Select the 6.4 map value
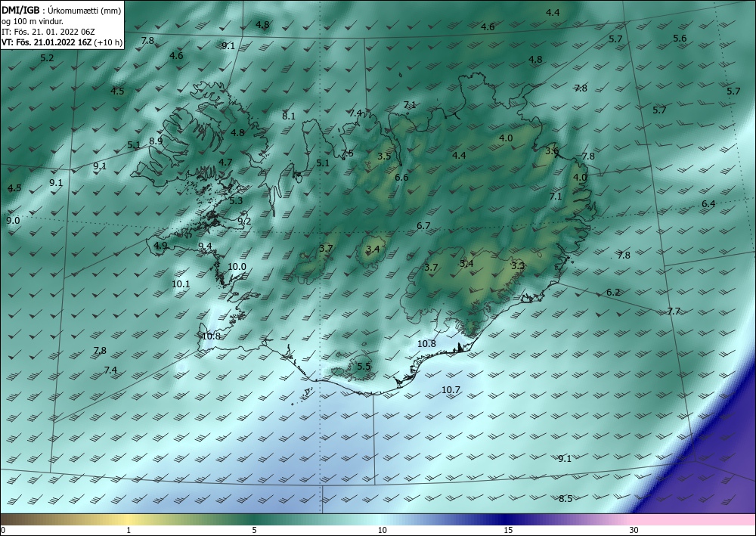Image resolution: width=756 pixels, height=536 pixels. [708, 204]
